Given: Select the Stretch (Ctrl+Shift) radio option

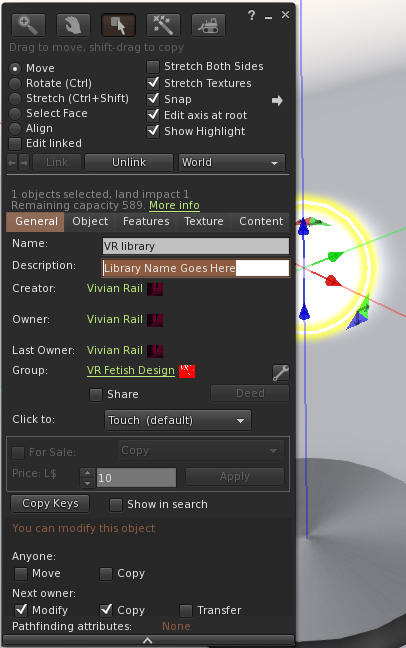Looking at the screenshot, I should [x=15, y=98].
